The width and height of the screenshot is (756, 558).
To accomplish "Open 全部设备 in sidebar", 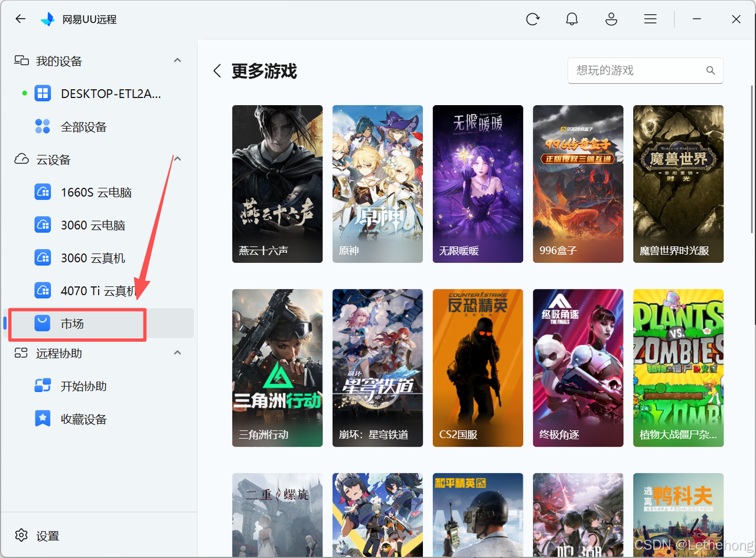I will (x=99, y=126).
